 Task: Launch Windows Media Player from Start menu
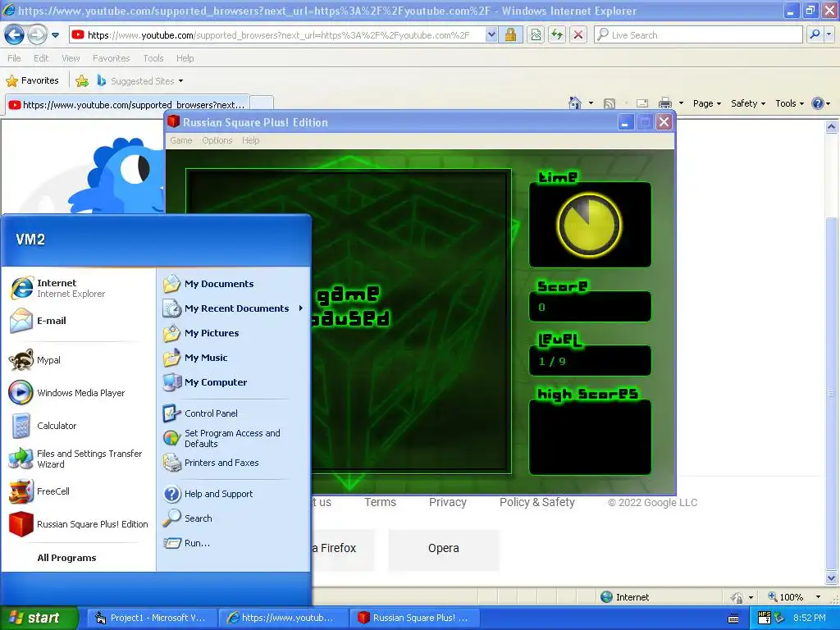coord(80,393)
